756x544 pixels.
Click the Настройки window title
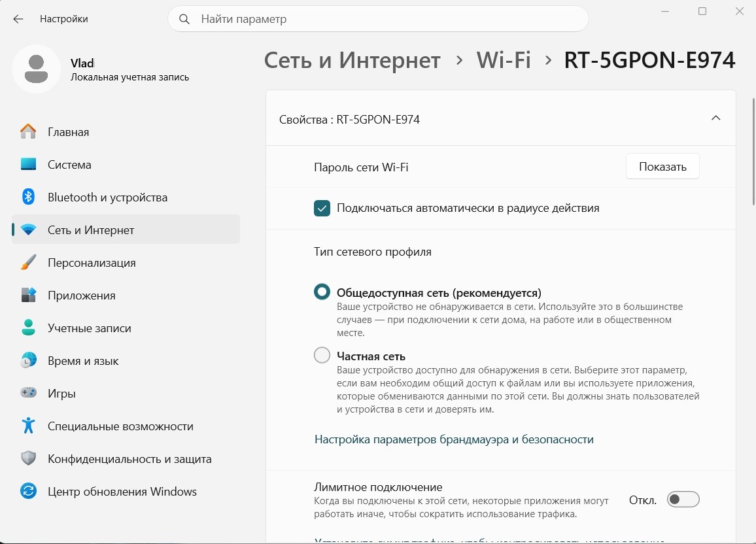[63, 19]
